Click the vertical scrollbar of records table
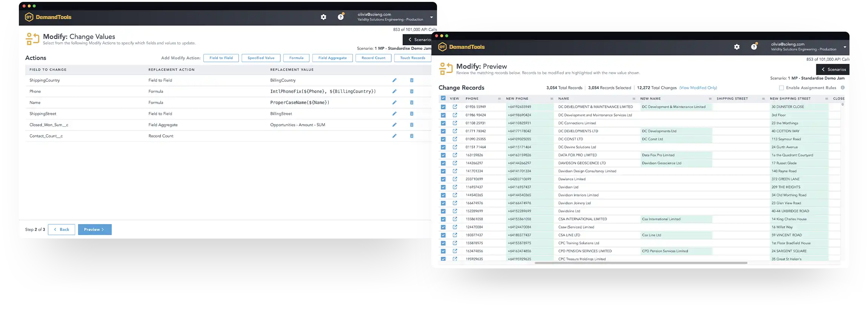 (x=842, y=104)
